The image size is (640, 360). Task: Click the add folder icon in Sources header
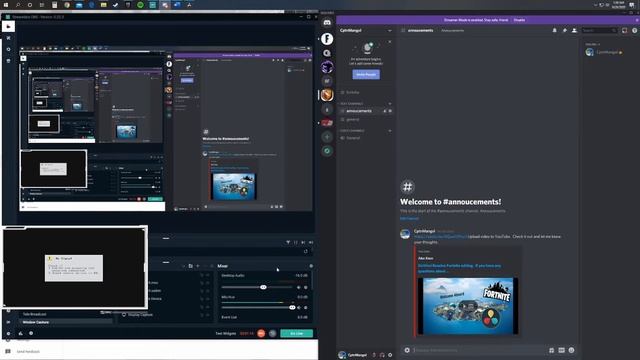[x=191, y=266]
